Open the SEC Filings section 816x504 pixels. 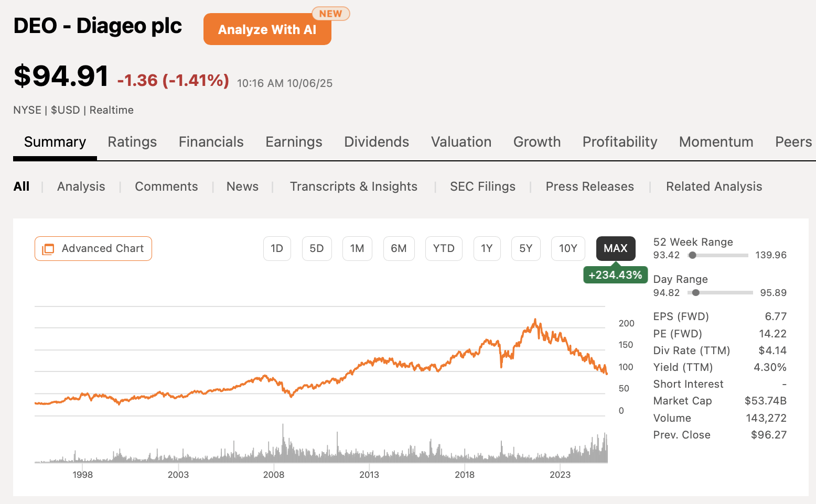[x=482, y=186]
